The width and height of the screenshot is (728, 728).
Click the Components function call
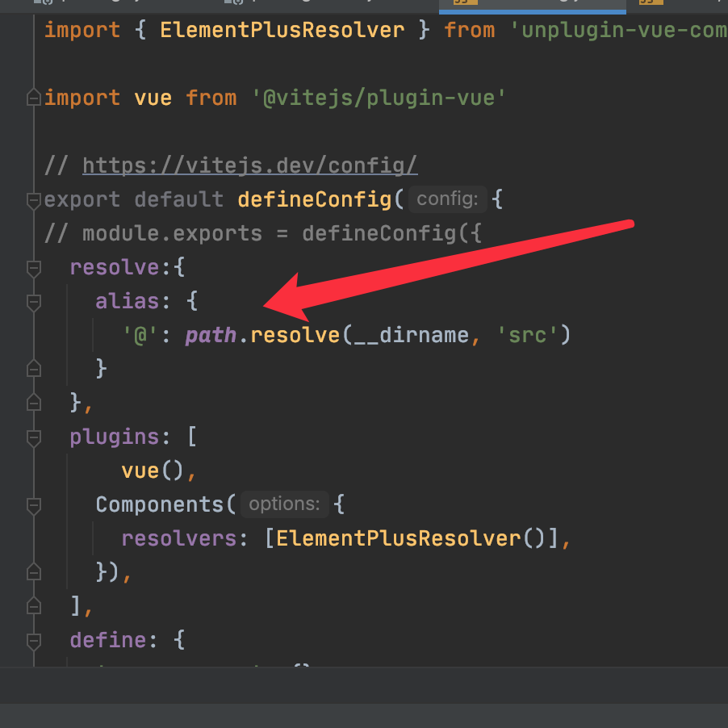pyautogui.click(x=160, y=504)
